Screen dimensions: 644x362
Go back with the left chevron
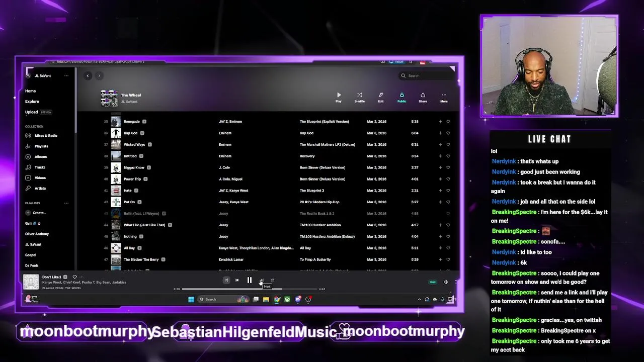click(x=88, y=75)
